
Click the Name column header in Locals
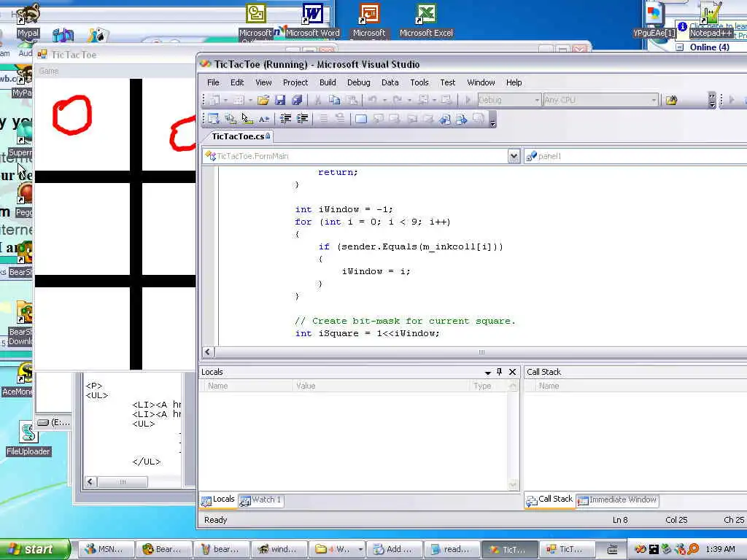coord(248,386)
